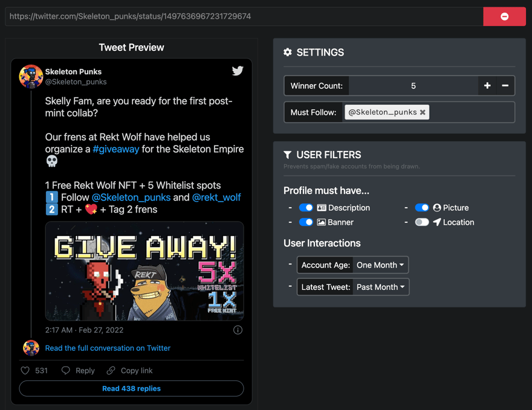The image size is (532, 410).
Task: Toggle the Banner profile filter
Action: point(306,222)
